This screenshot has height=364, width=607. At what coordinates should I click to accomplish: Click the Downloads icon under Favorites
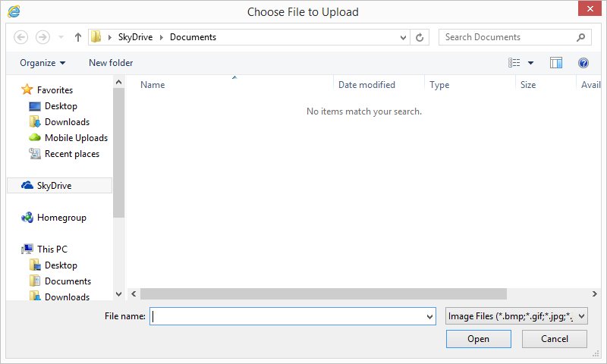coord(35,121)
